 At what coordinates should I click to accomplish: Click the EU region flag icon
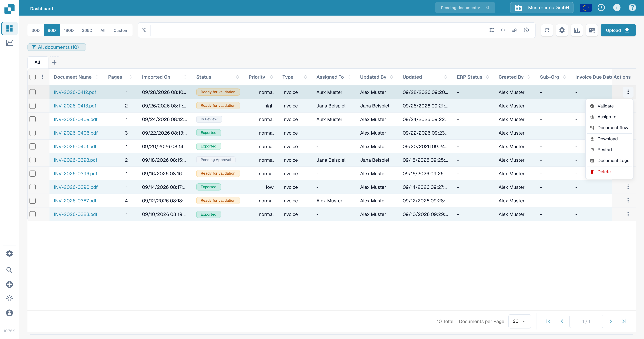click(586, 8)
